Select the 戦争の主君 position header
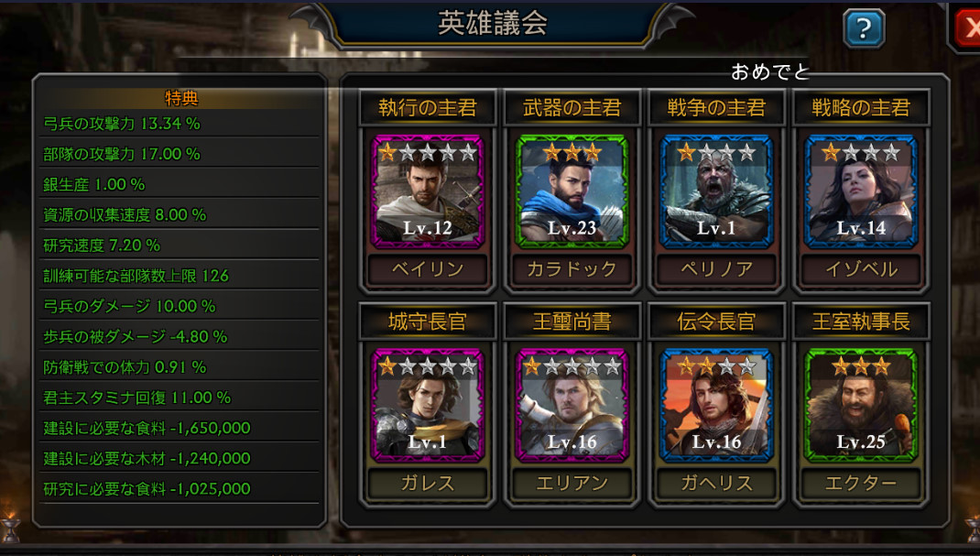Viewport: 980px width, 556px height. 716,107
